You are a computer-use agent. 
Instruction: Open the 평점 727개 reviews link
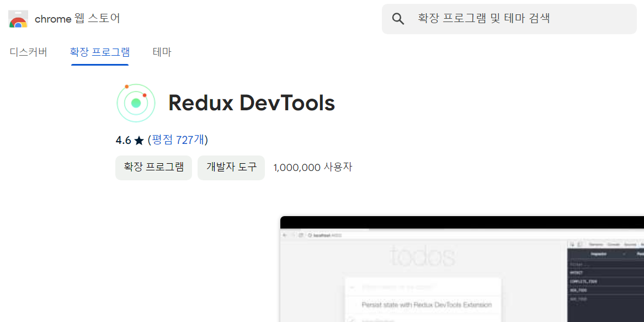178,140
